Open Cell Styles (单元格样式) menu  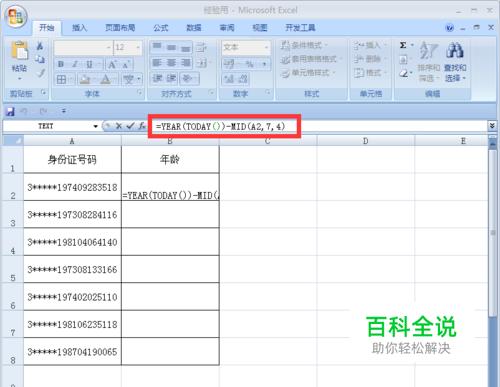point(308,73)
